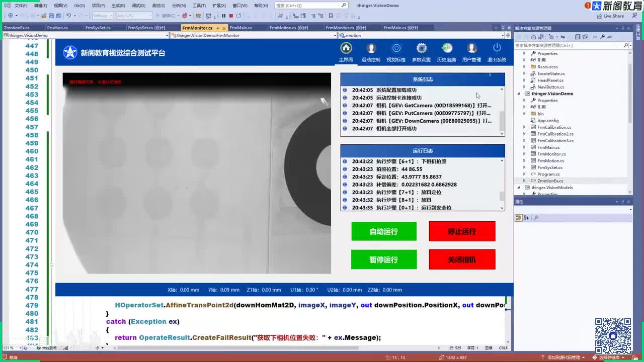Open the 参数设置 gear icon

422,48
